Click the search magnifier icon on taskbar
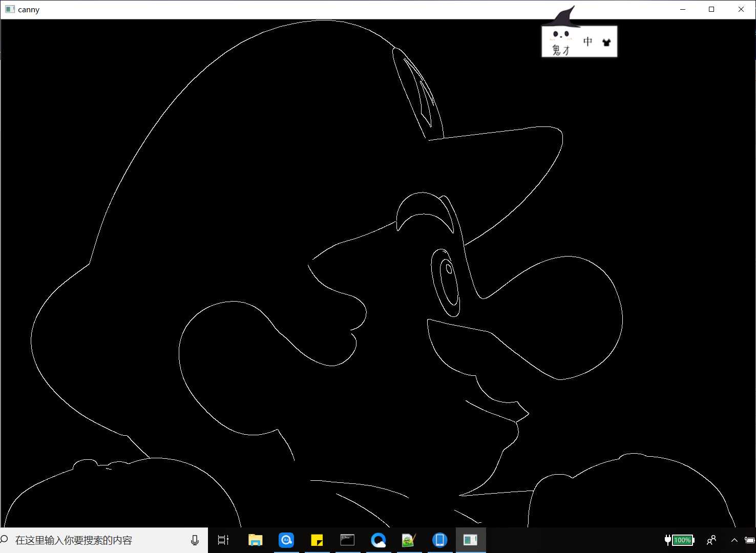 [5, 540]
